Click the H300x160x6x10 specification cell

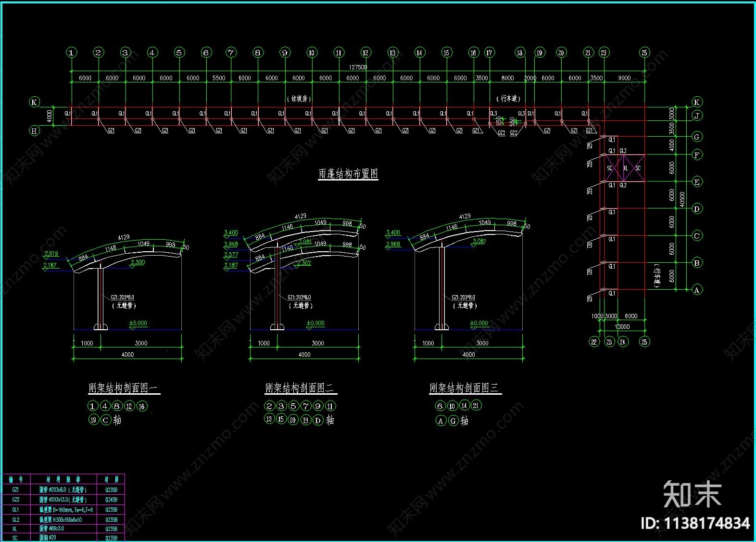(61, 520)
